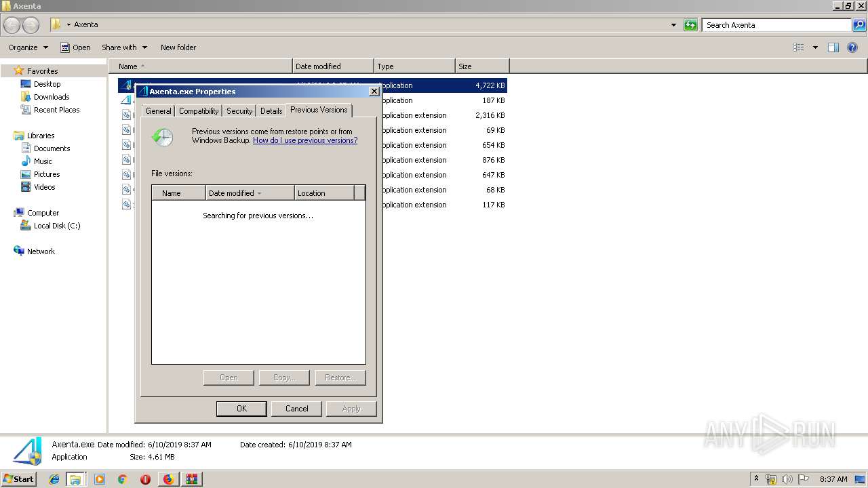Click Name column in File versions list

point(178,193)
